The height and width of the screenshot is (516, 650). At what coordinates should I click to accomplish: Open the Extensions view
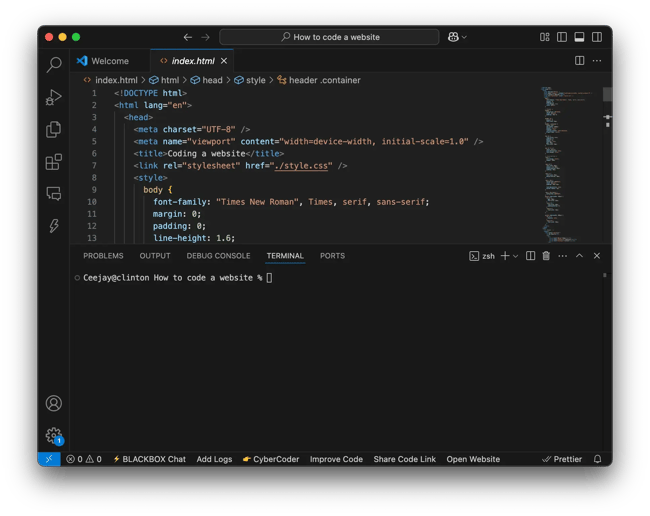(x=54, y=161)
